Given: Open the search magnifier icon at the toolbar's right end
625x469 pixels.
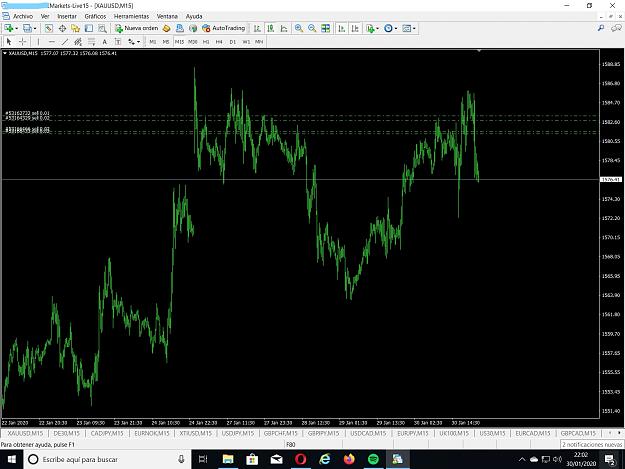Looking at the screenshot, I should click(601, 28).
